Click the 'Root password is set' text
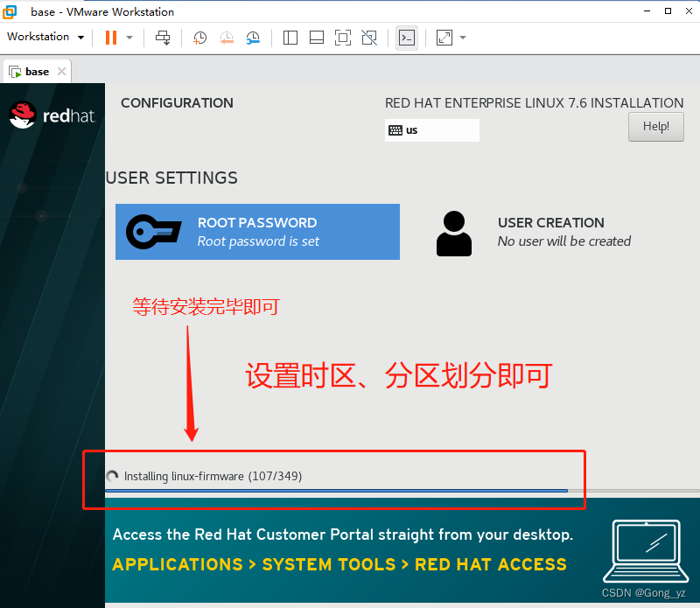 pos(258,241)
